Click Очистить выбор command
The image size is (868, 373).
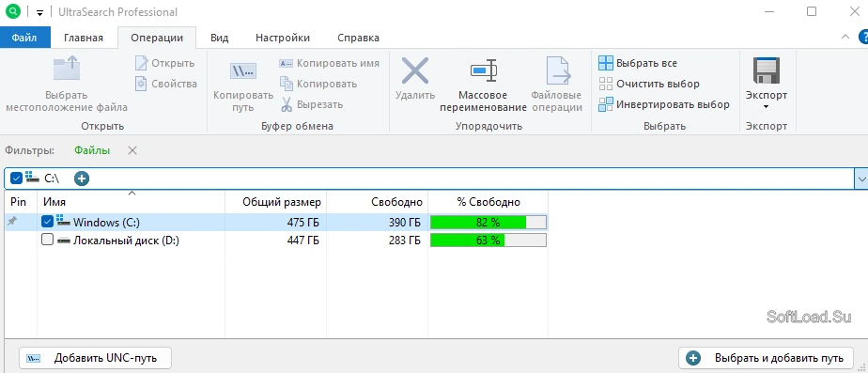[649, 85]
